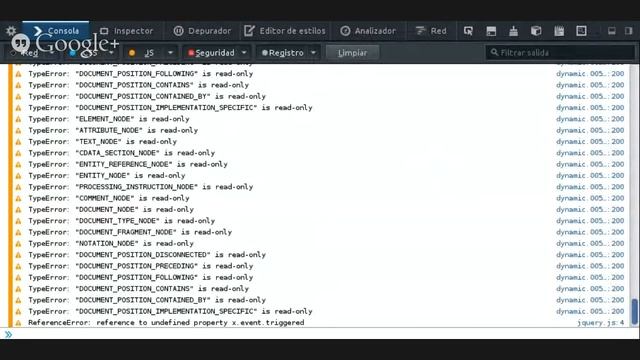
Task: Switch to the Red network tab
Action: click(431, 31)
